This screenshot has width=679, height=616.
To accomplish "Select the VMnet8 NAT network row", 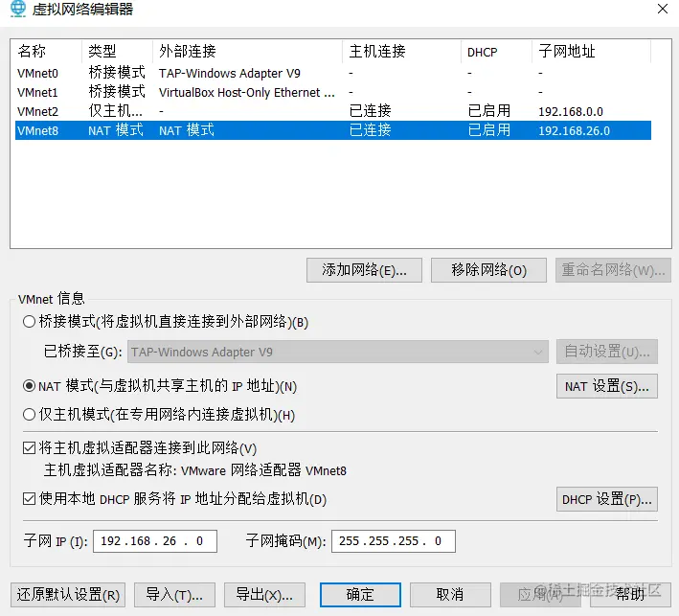I will click(333, 130).
